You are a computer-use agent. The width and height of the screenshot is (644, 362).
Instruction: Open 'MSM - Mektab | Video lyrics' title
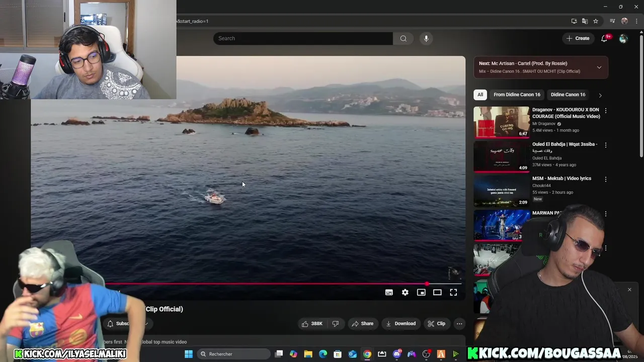click(561, 178)
